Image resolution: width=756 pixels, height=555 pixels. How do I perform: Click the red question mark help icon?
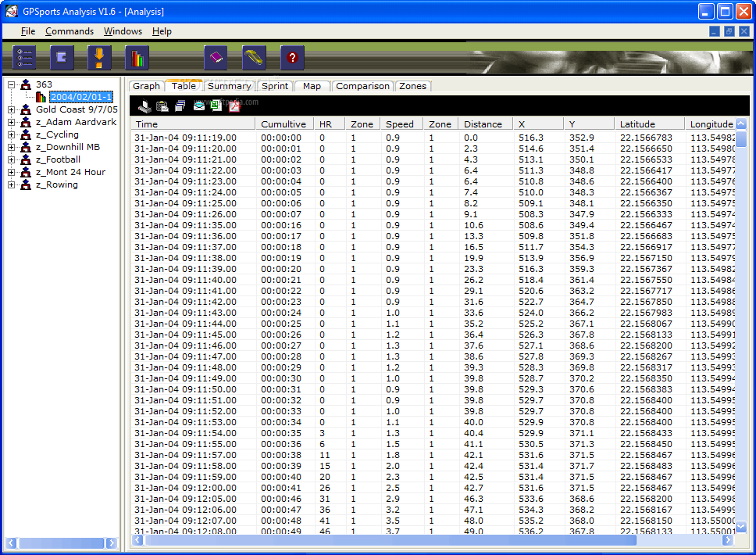(292, 58)
